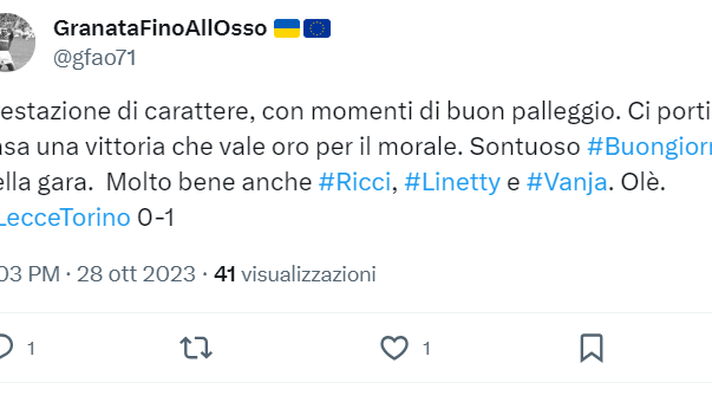Click the tweet text about 'vittoria che vale oro'
The height and width of the screenshot is (402, 712).
tap(220, 146)
